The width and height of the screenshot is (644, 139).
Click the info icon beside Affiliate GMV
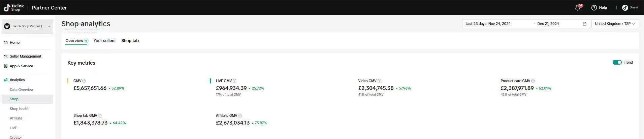pos(240,116)
